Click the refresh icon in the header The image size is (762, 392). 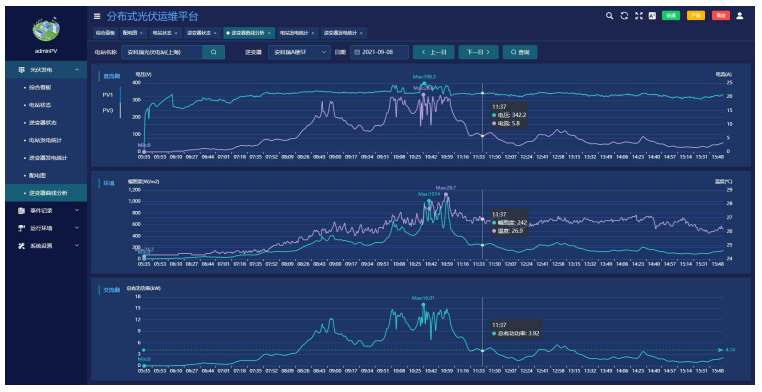click(624, 16)
